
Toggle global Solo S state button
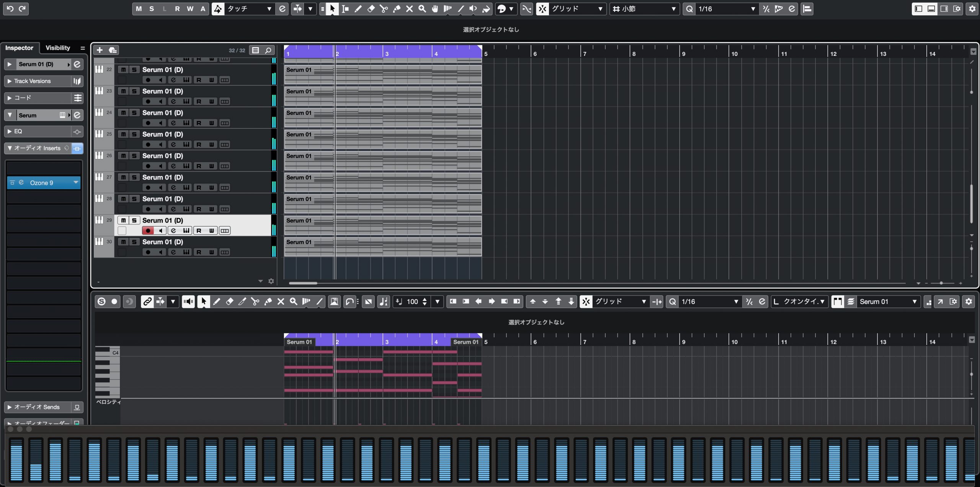(x=152, y=9)
